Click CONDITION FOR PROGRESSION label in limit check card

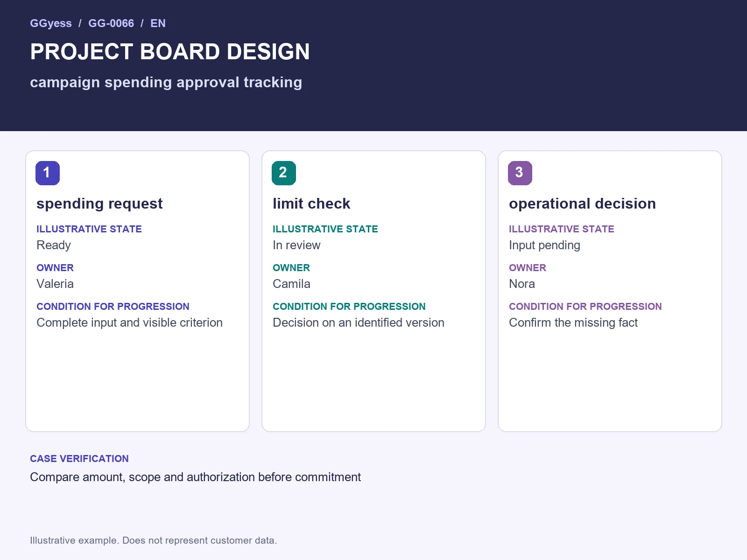click(x=349, y=307)
